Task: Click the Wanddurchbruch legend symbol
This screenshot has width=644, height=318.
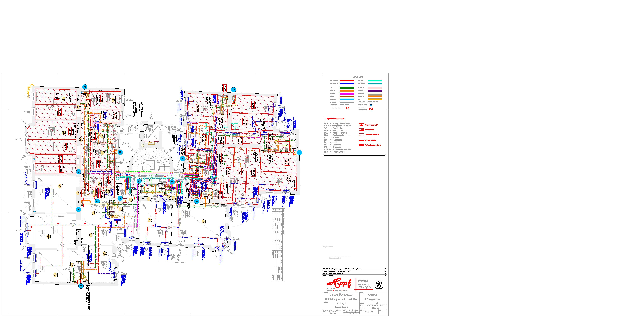Action: click(x=361, y=125)
